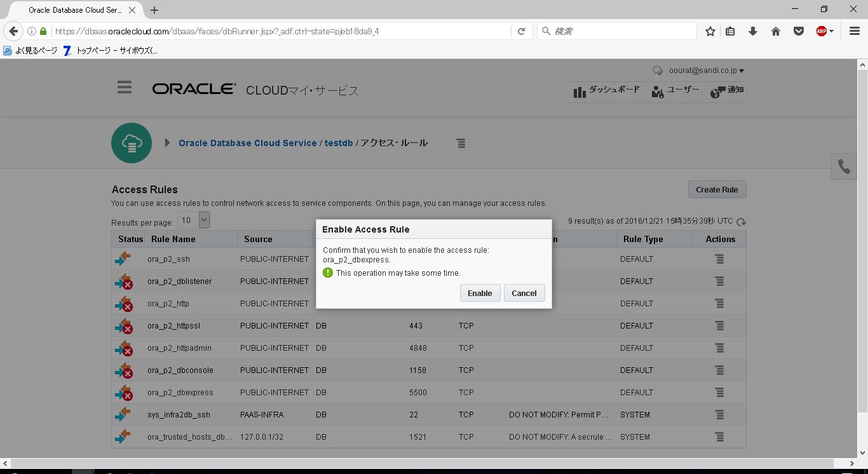The height and width of the screenshot is (474, 868).
Task: Open actions menu for sys_infra2db_ssh rule
Action: tap(719, 415)
